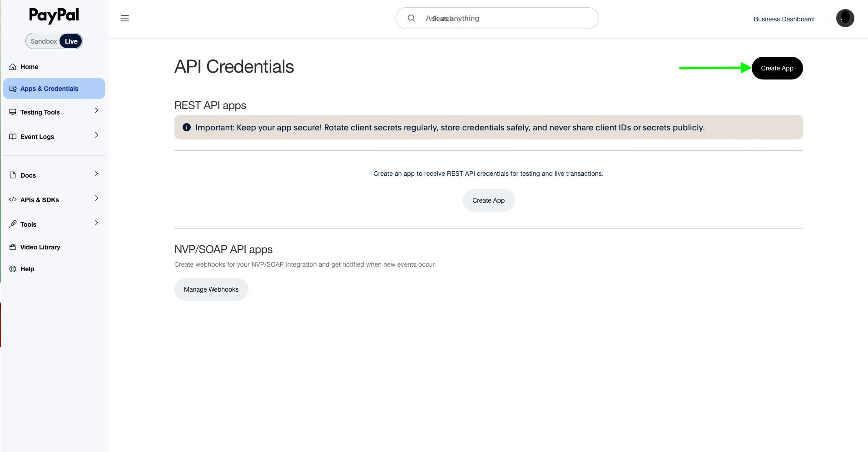
Task: Click the APIs & SDKs code icon
Action: [13, 199]
